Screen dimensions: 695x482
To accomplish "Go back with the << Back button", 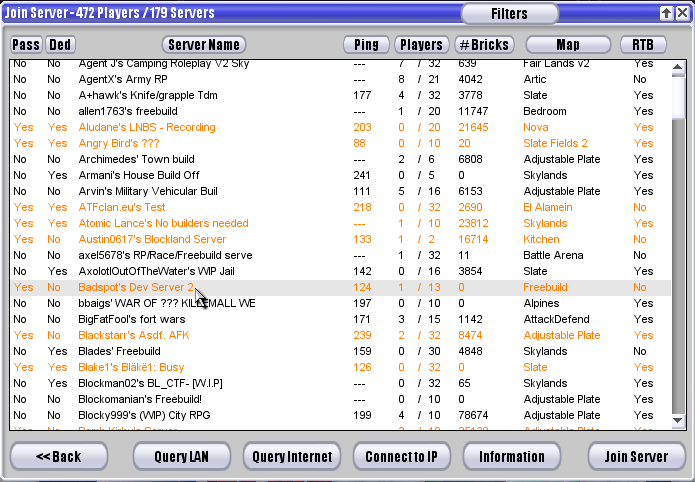I will click(x=58, y=457).
